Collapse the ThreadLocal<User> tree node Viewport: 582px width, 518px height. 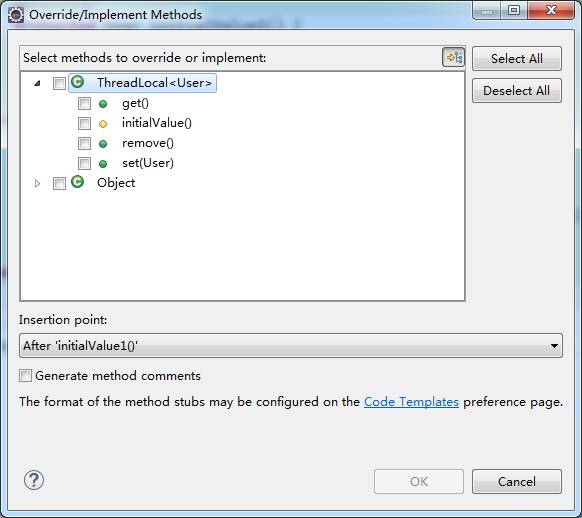(x=37, y=83)
